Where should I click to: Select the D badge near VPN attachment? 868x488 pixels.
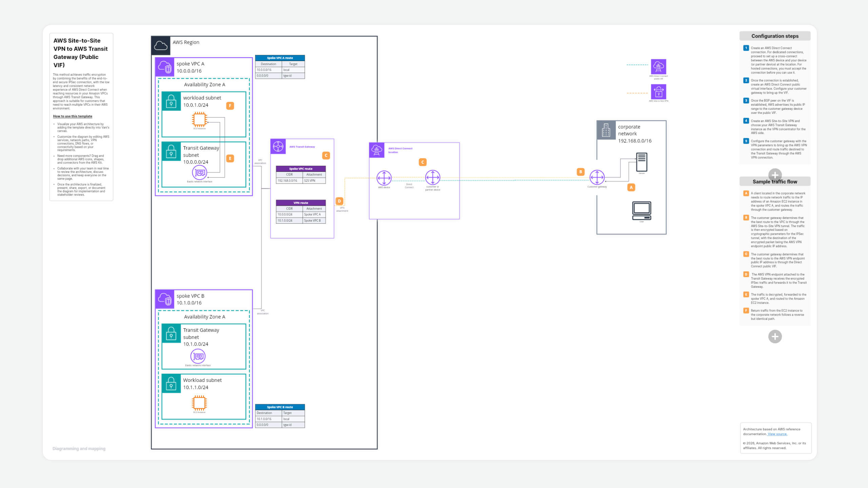point(339,201)
